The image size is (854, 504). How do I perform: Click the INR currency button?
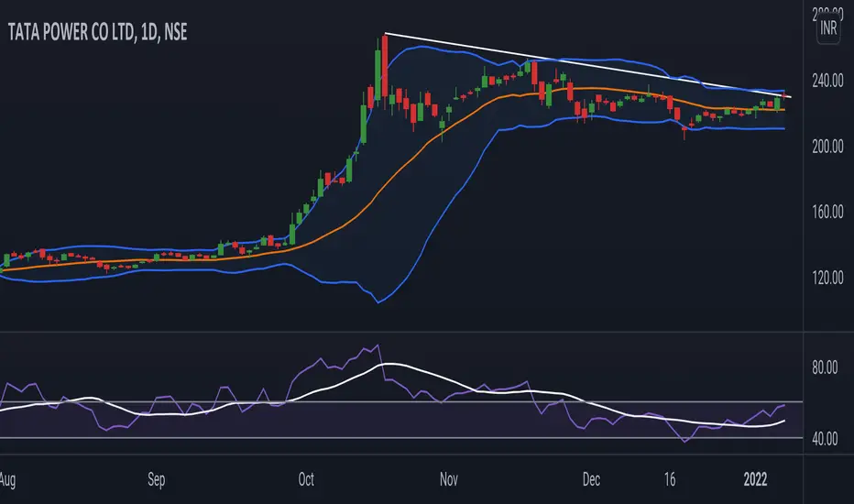coord(827,27)
